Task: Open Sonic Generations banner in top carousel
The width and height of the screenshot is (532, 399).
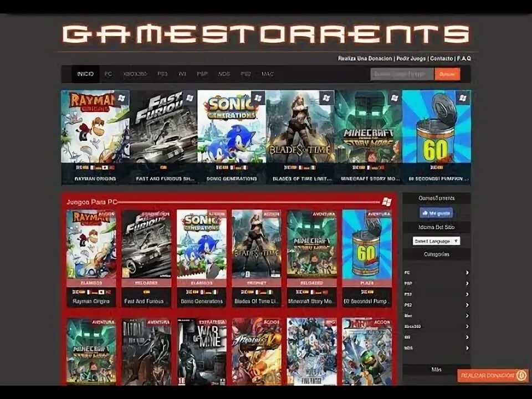Action: click(232, 137)
